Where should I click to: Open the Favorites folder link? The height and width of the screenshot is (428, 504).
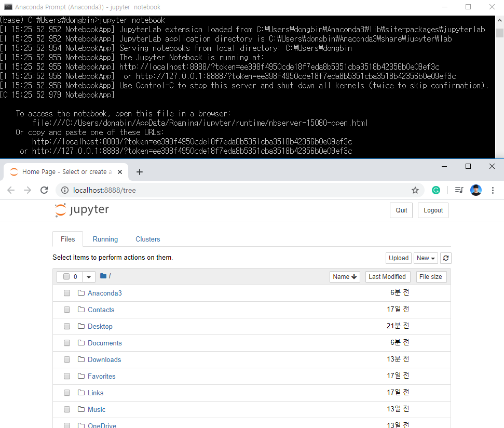coord(102,376)
